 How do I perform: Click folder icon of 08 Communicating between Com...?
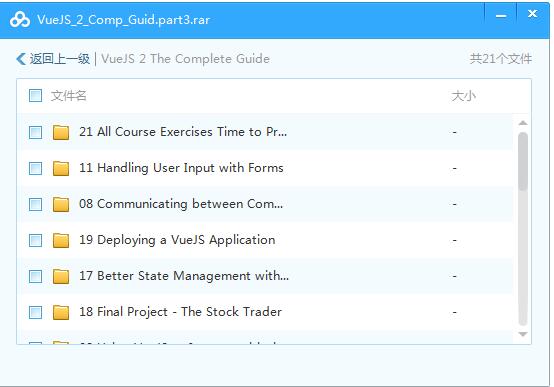61,204
